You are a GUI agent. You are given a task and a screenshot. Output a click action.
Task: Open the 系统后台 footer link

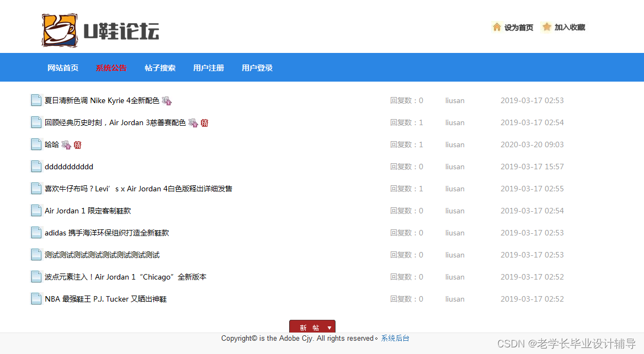395,338
